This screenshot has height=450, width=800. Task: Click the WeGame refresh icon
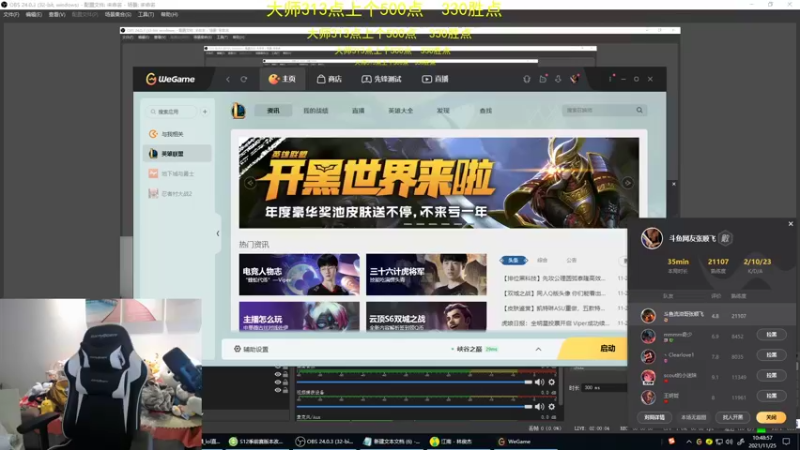[x=244, y=79]
